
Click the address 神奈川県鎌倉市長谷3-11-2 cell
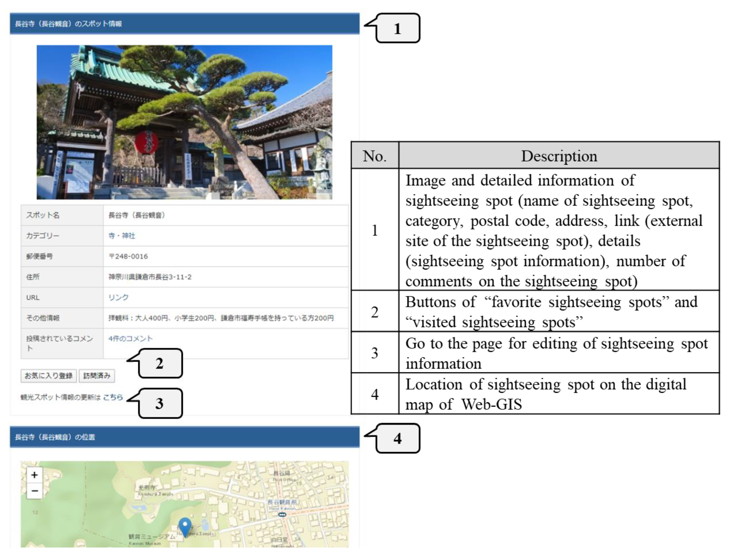(150, 277)
